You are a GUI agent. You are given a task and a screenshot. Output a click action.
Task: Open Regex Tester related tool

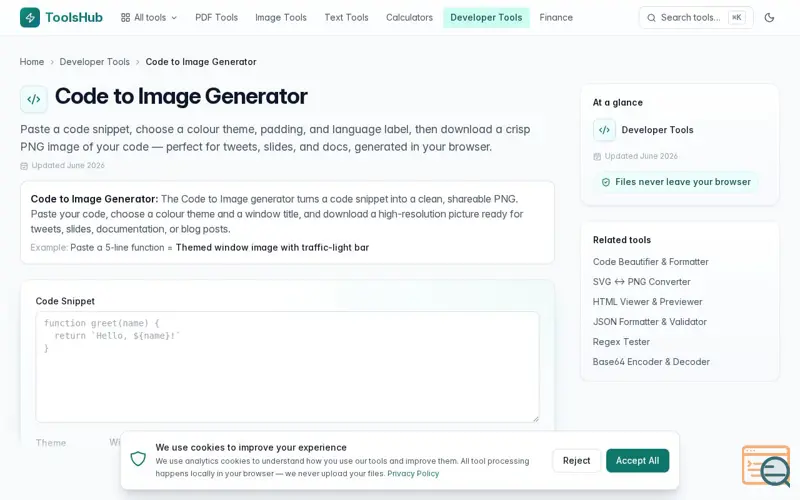click(x=621, y=342)
